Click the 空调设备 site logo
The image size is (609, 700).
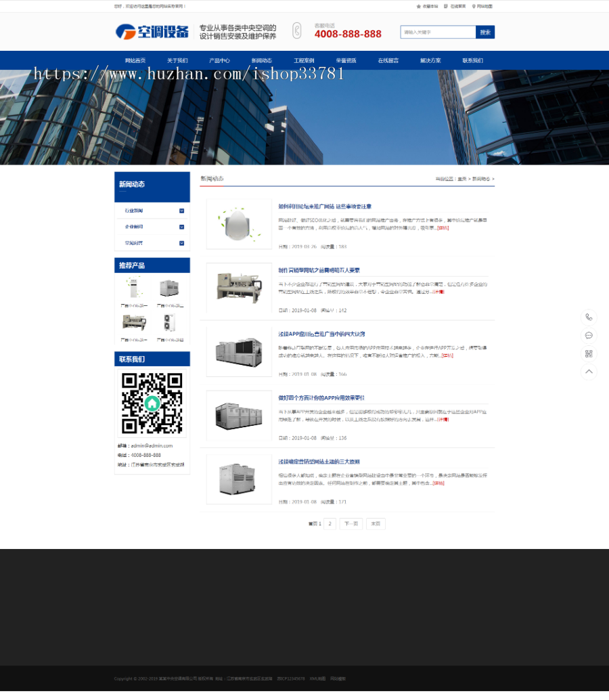152,32
